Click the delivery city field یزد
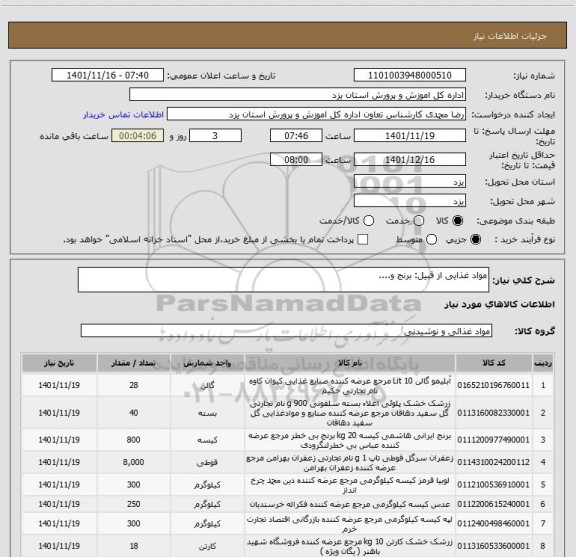 coord(410,201)
